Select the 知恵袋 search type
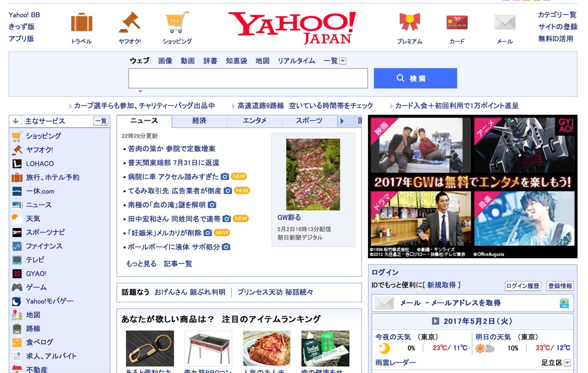This screenshot has width=588, height=373. point(237,61)
